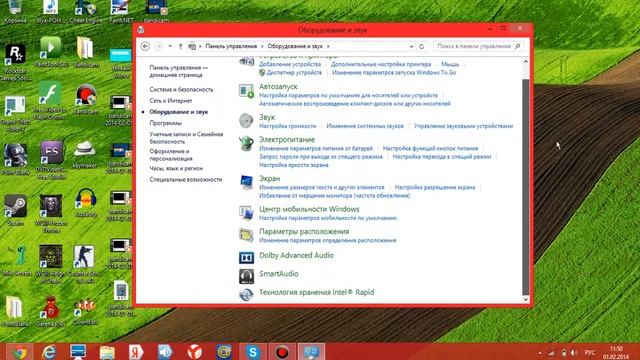640x360 pixels.
Task: Open Добавление устройства link
Action: click(x=290, y=64)
